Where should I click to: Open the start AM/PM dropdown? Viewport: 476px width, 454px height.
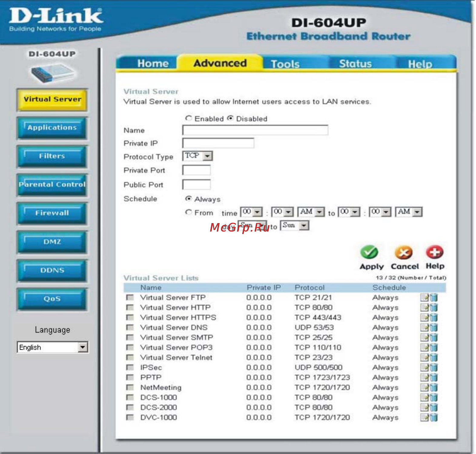coord(311,212)
